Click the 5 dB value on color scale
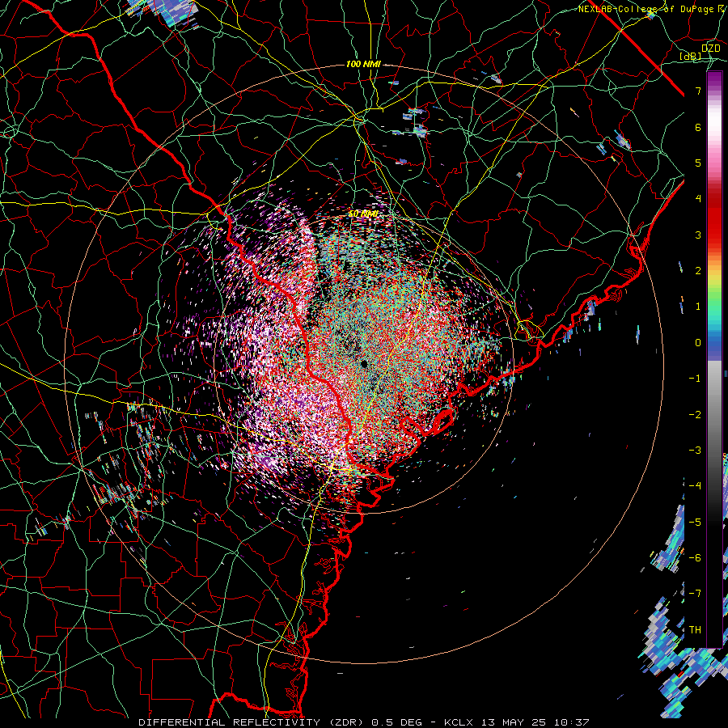This screenshot has height=728, width=728. [x=698, y=163]
